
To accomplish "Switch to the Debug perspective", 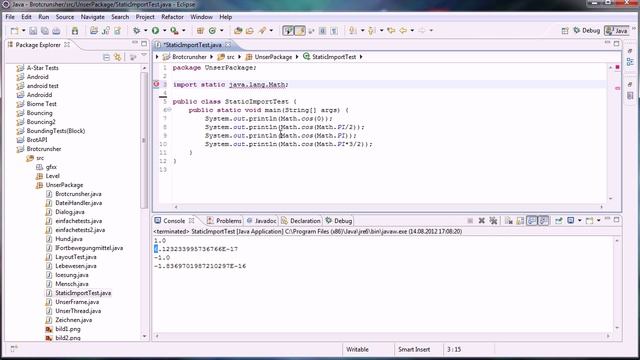I will 587,31.
